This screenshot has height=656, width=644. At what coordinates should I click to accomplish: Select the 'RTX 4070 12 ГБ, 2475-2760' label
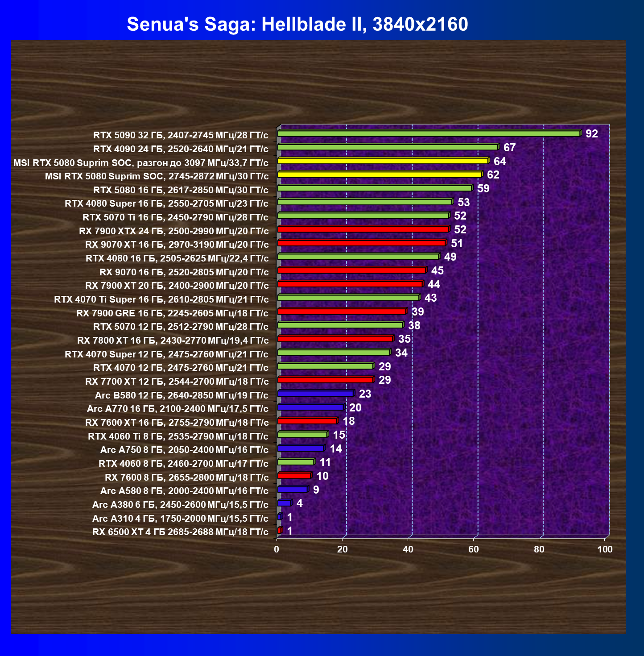[181, 368]
